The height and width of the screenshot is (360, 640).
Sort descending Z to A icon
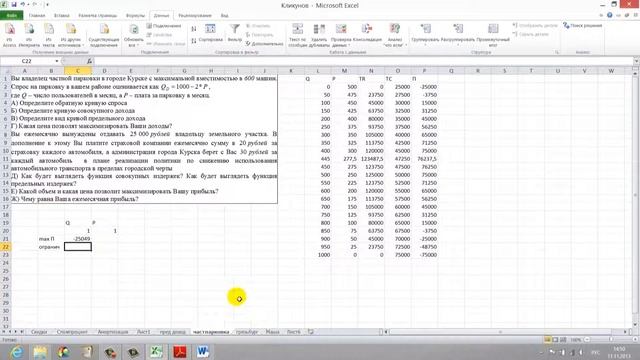point(194,40)
